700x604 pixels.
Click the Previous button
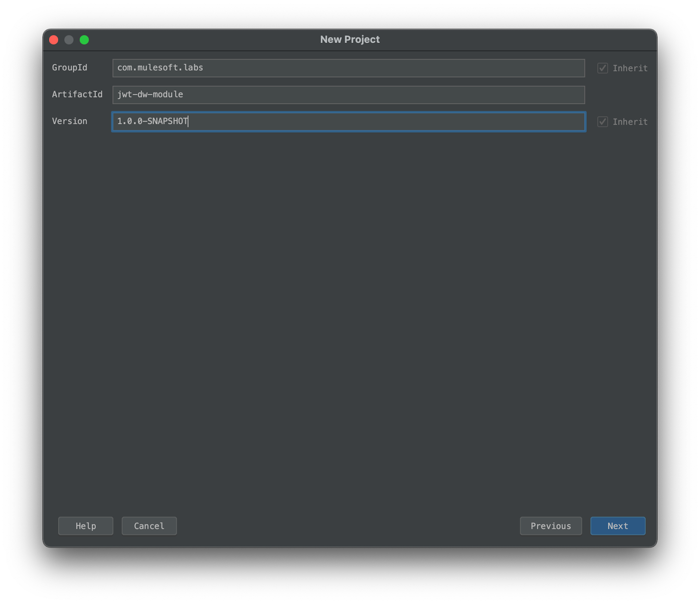550,526
